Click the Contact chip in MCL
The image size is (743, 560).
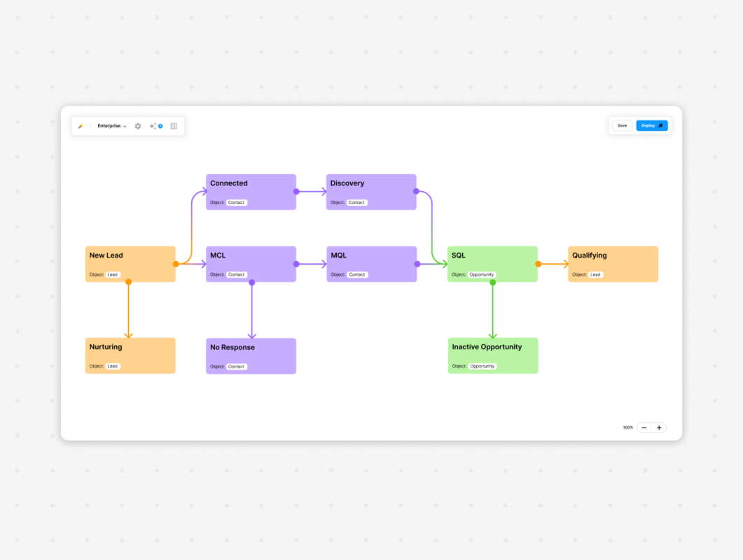coord(236,275)
